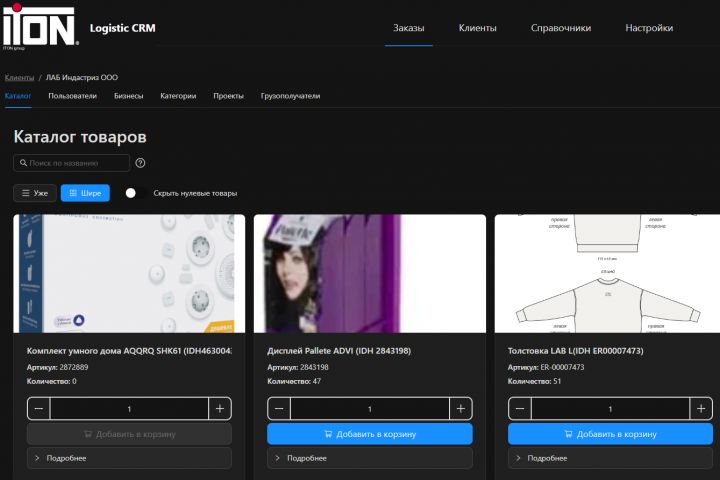Increase quantity for Толстовка LAB L

click(x=701, y=408)
